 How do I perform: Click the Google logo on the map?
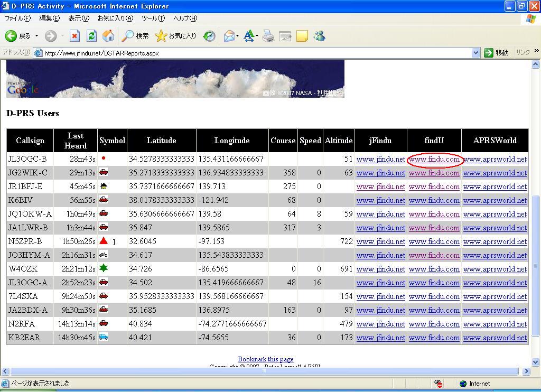coord(23,90)
